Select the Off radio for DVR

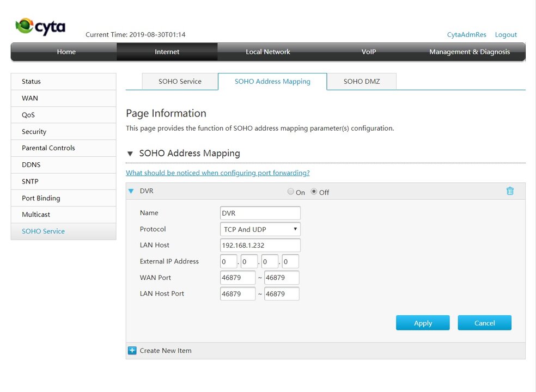[x=313, y=192]
